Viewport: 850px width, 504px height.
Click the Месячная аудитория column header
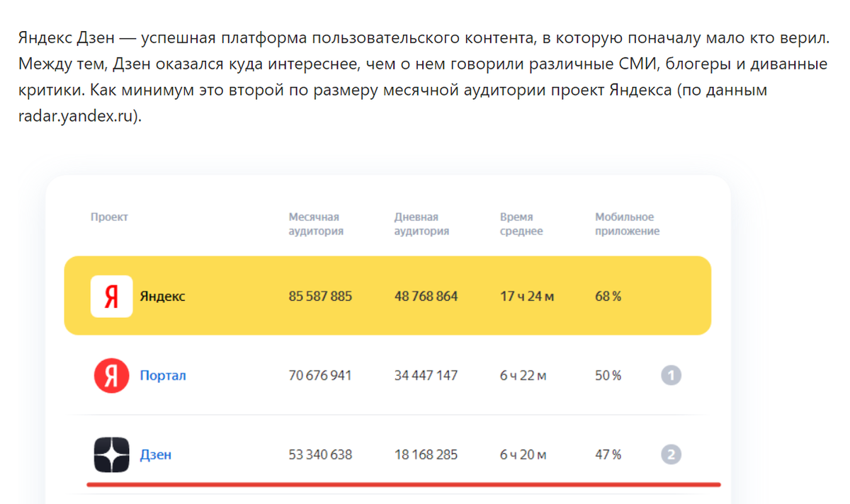point(316,224)
